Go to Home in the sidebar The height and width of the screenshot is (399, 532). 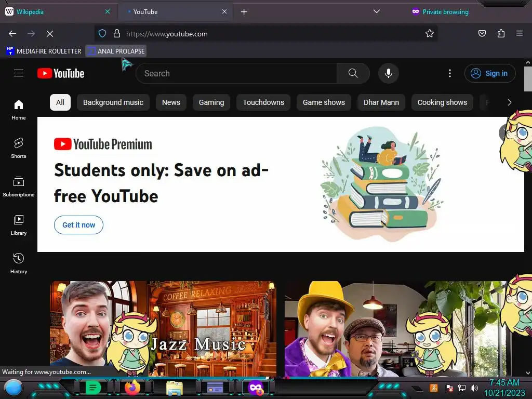tap(19, 110)
